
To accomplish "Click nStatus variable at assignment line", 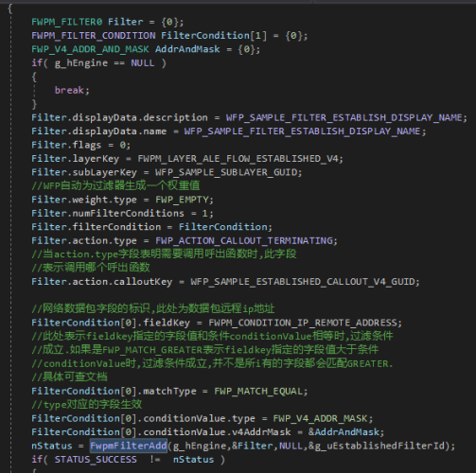I will (52, 446).
